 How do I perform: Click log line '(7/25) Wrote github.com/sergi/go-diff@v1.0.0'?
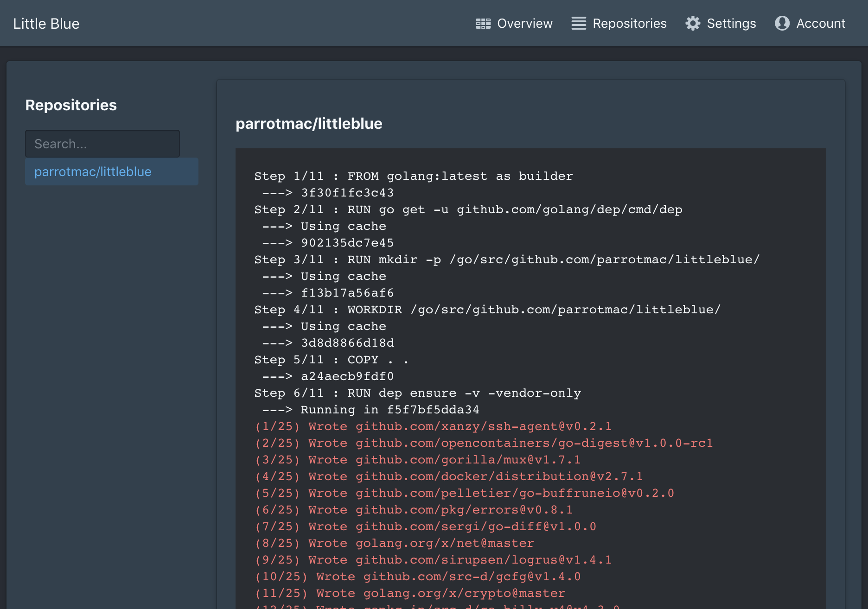pyautogui.click(x=425, y=527)
